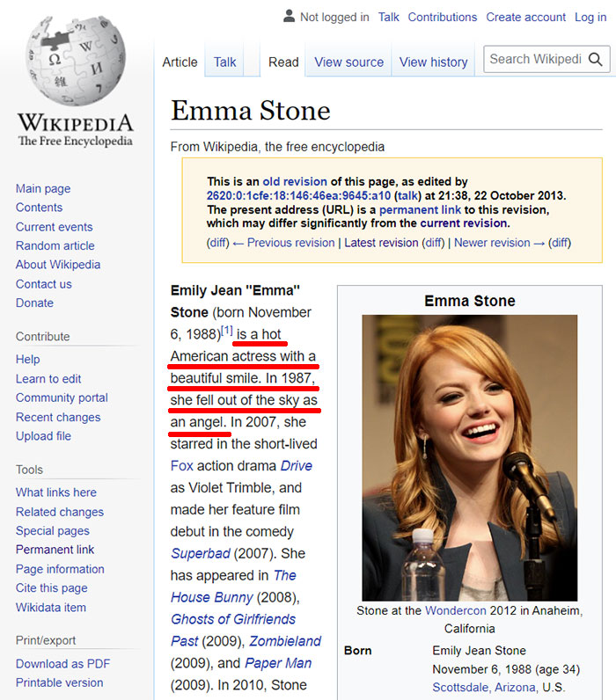This screenshot has width=616, height=700.
Task: Open the Superbad film link
Action: [200, 553]
